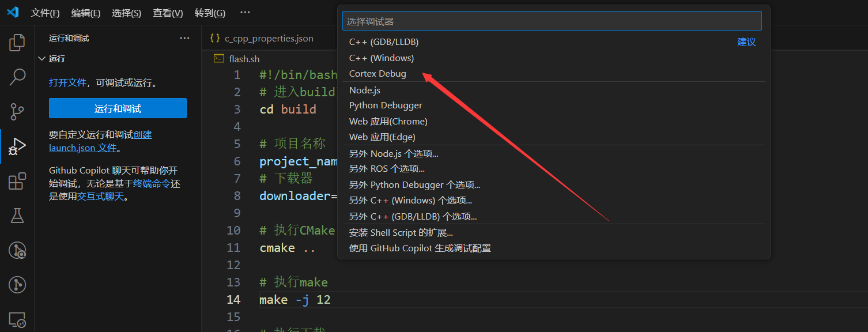Open more actions in 运行和调试 header
This screenshot has width=868, height=332.
coord(184,38)
